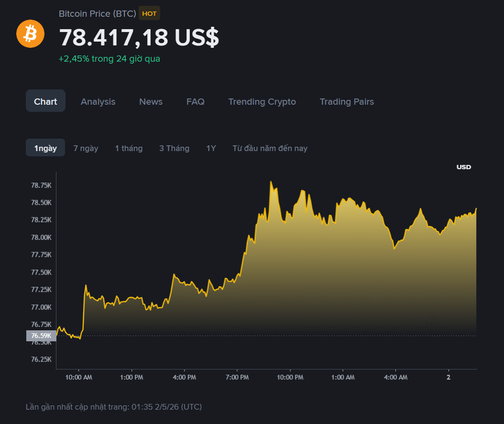Click the 78.75K y-axis label
Image resolution: width=504 pixels, height=424 pixels.
41,185
